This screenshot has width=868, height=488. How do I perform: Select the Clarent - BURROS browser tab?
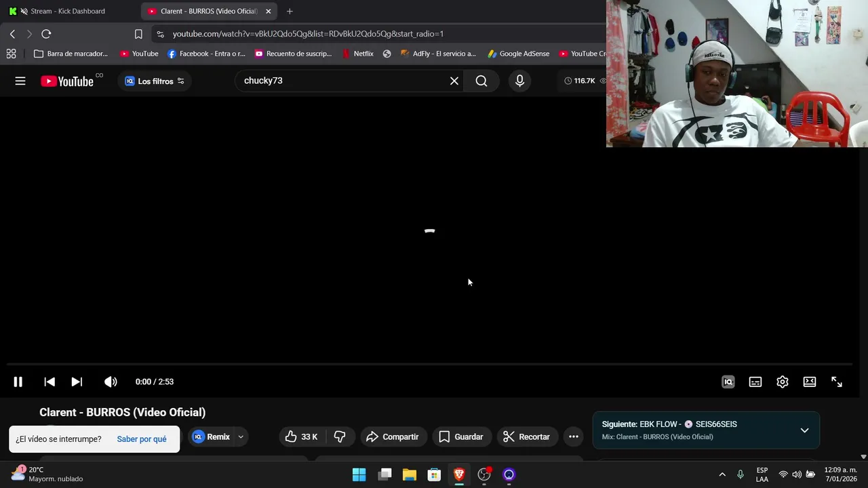coord(208,11)
